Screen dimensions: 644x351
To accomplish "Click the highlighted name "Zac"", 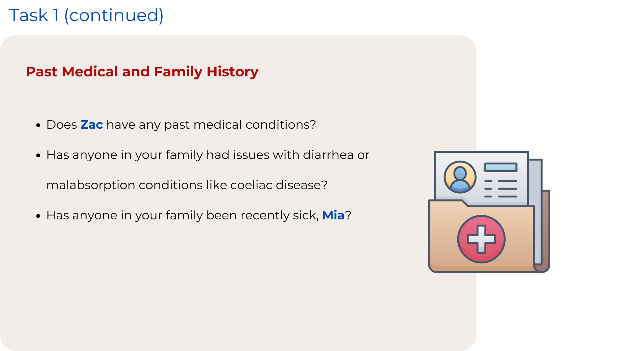I will coord(91,124).
